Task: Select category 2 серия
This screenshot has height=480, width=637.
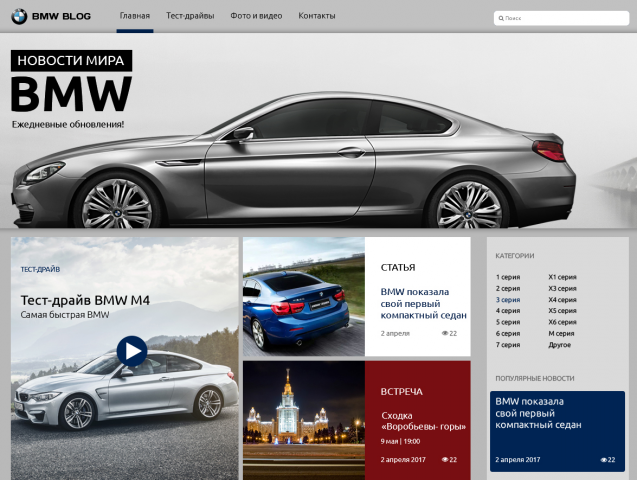Action: point(508,288)
